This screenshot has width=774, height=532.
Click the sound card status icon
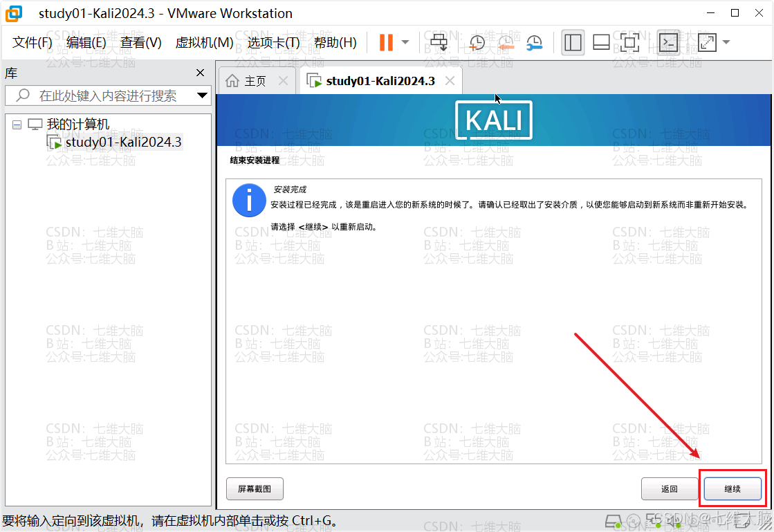tap(673, 521)
